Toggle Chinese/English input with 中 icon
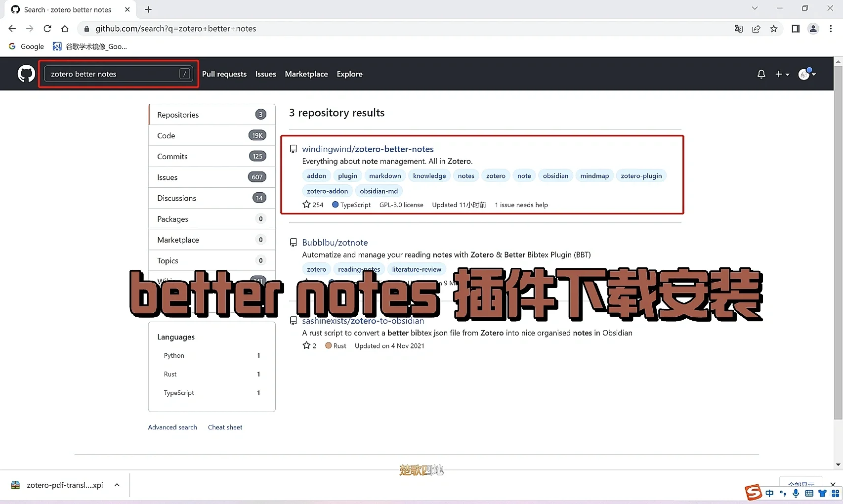This screenshot has width=843, height=504. click(769, 493)
